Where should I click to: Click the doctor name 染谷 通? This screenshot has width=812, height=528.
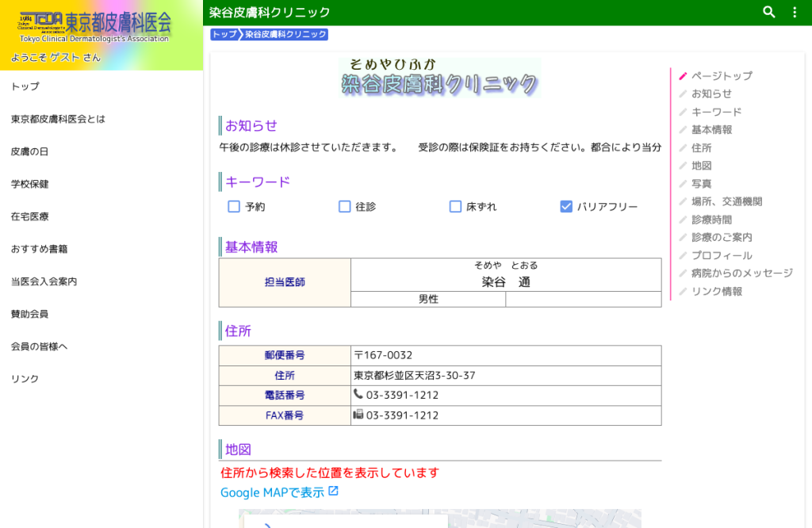coord(506,282)
